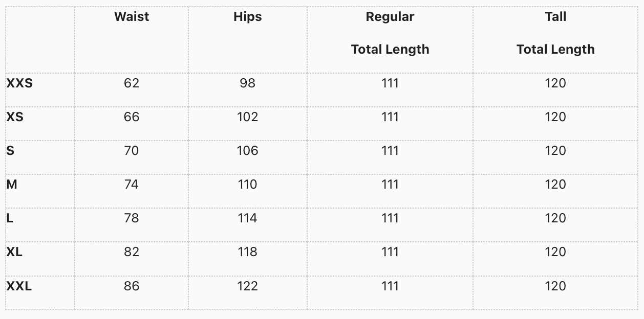Click the Hips column header
Viewport: 644px width, 319px height.
click(x=247, y=17)
